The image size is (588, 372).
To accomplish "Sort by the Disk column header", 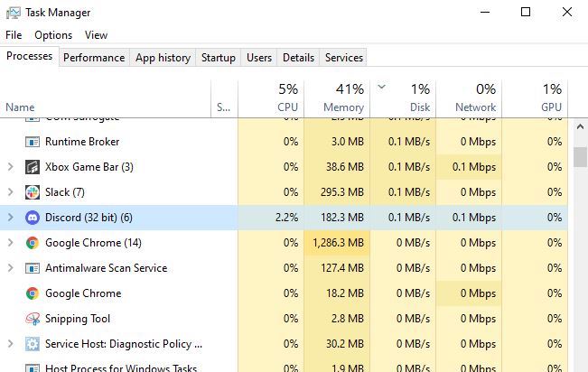I will pyautogui.click(x=403, y=98).
